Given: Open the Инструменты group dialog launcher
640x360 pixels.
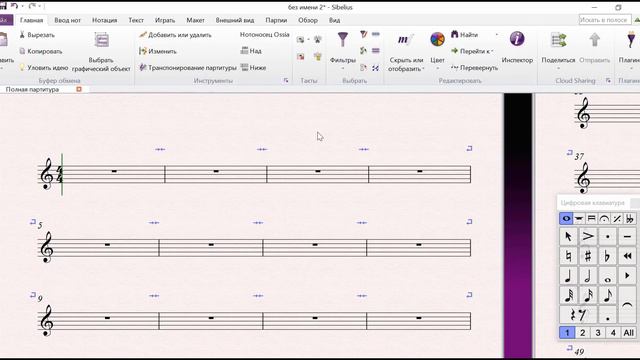Looking at the screenshot, I should [x=286, y=81].
